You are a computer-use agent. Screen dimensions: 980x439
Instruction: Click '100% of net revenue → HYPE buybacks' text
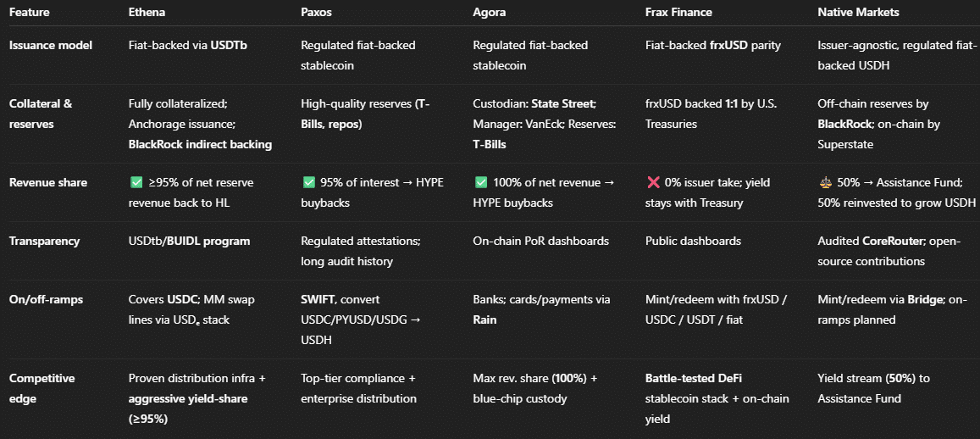tap(545, 192)
